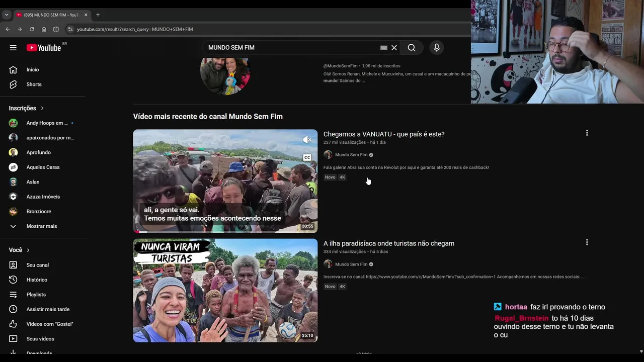The height and width of the screenshot is (362, 644).
Task: Open Mundo Sem Fim channel under VANUATU video
Action: coord(351,155)
